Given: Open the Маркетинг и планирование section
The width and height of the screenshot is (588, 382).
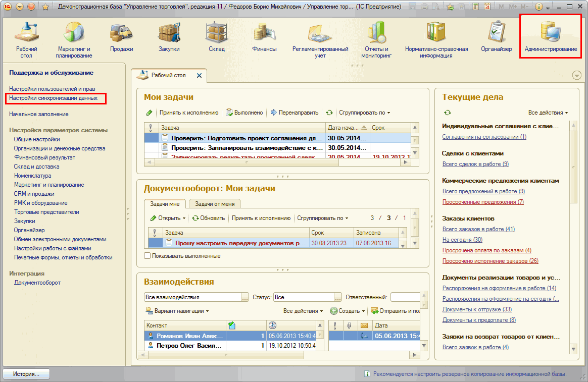Looking at the screenshot, I should click(x=74, y=39).
